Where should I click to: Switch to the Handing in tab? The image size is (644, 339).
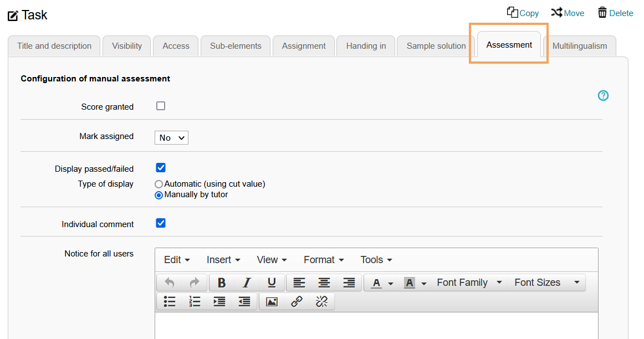[366, 46]
